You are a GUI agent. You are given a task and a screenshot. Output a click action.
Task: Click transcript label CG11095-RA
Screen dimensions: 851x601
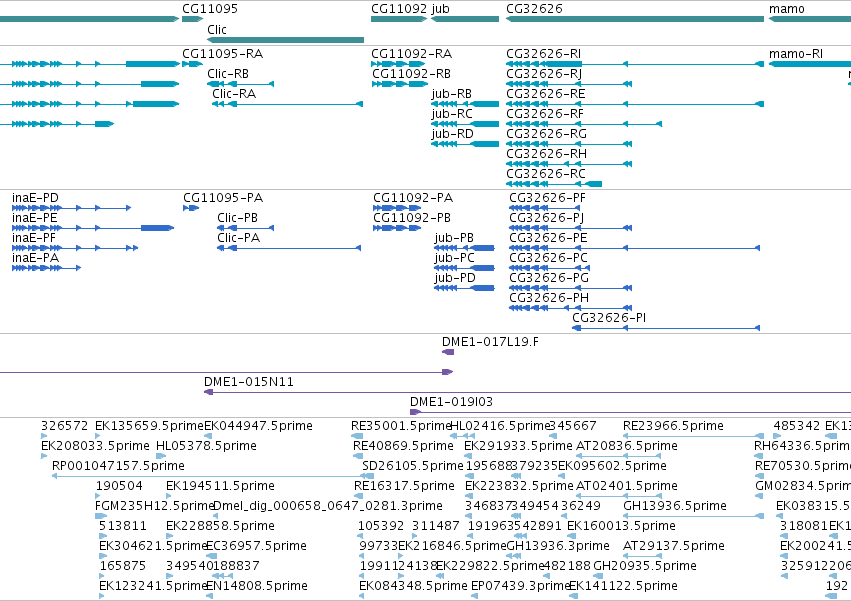(x=223, y=54)
